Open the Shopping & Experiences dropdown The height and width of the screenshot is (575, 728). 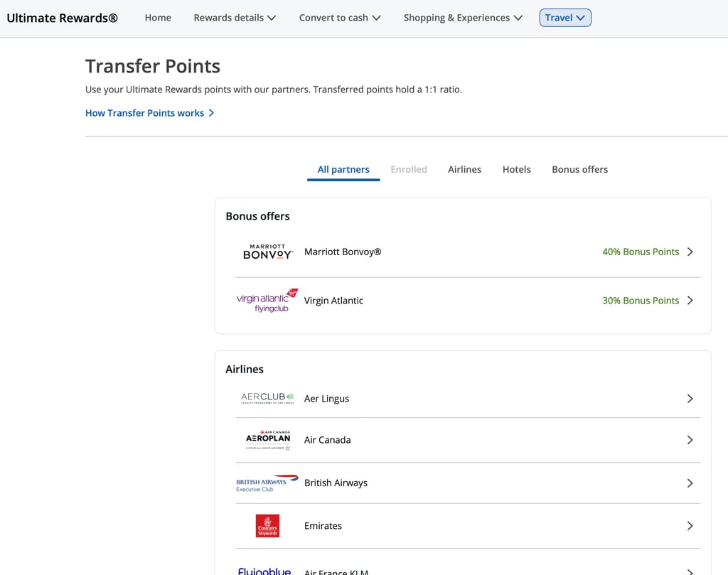coord(462,18)
